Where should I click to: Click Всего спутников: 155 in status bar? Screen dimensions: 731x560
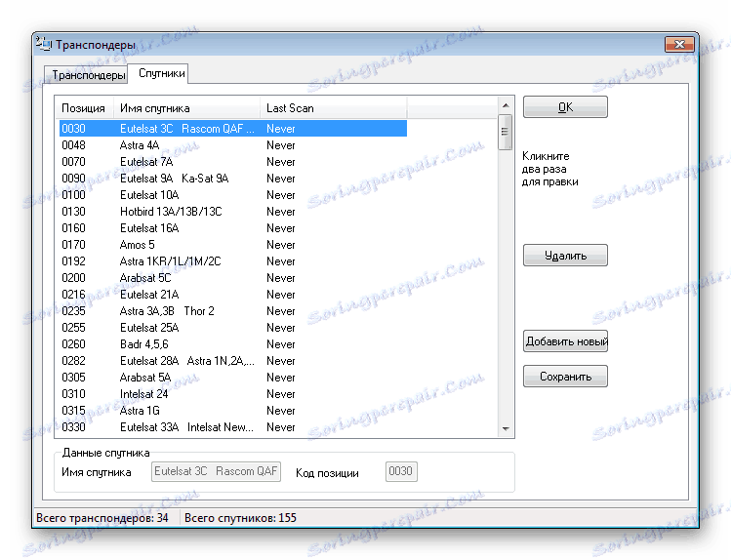pyautogui.click(x=240, y=518)
